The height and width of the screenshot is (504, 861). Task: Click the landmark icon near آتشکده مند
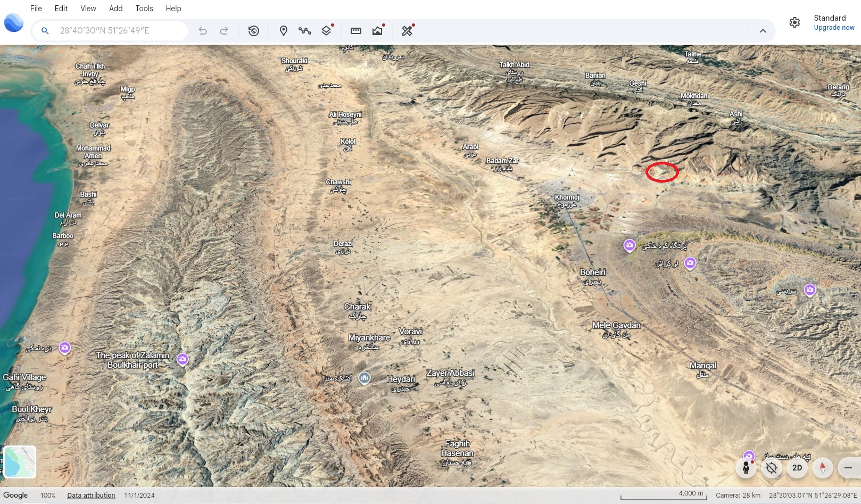point(365,378)
